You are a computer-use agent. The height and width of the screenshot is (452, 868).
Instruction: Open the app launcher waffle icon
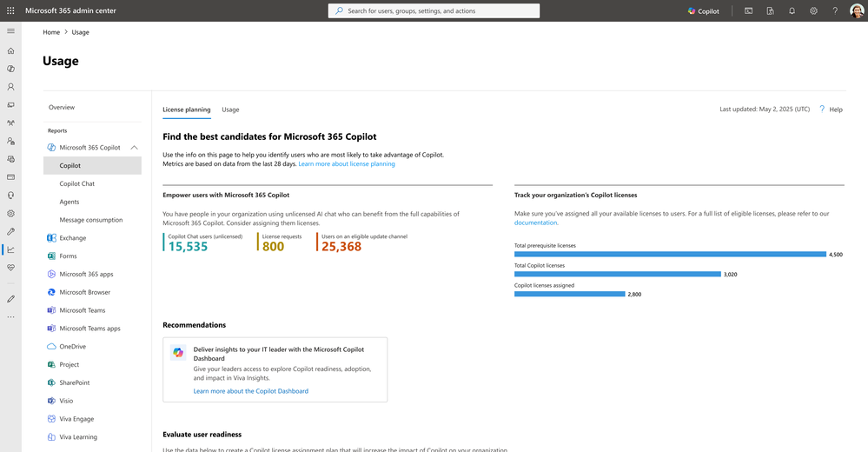pyautogui.click(x=10, y=10)
